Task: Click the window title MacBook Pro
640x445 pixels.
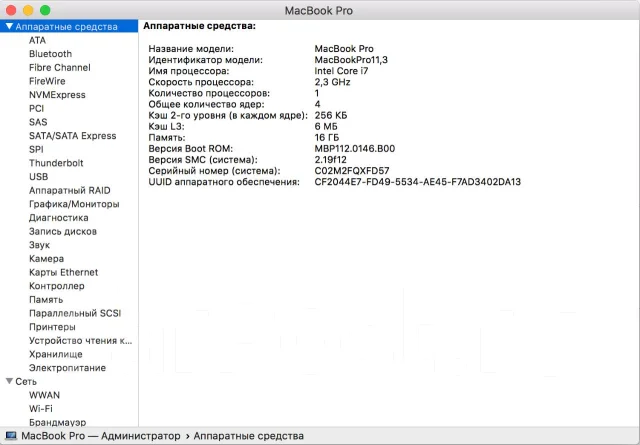Action: tap(318, 11)
